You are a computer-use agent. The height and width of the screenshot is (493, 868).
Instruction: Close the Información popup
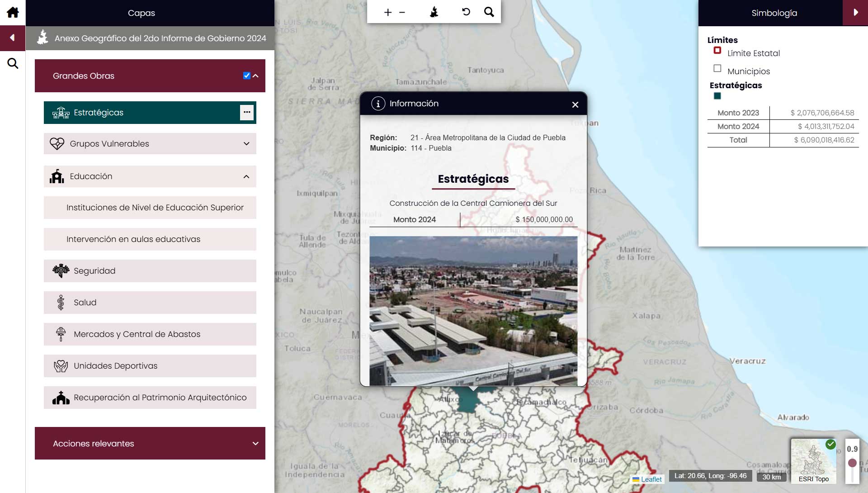point(575,104)
